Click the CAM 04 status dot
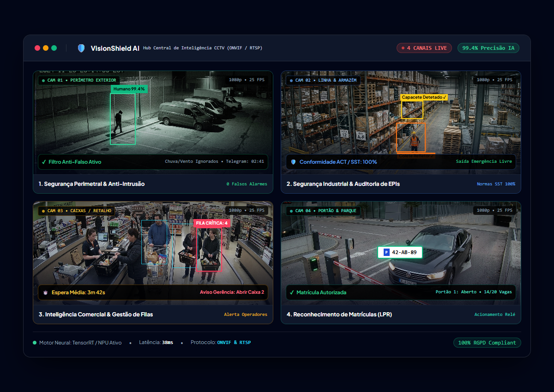This screenshot has width=554, height=392. [x=291, y=211]
